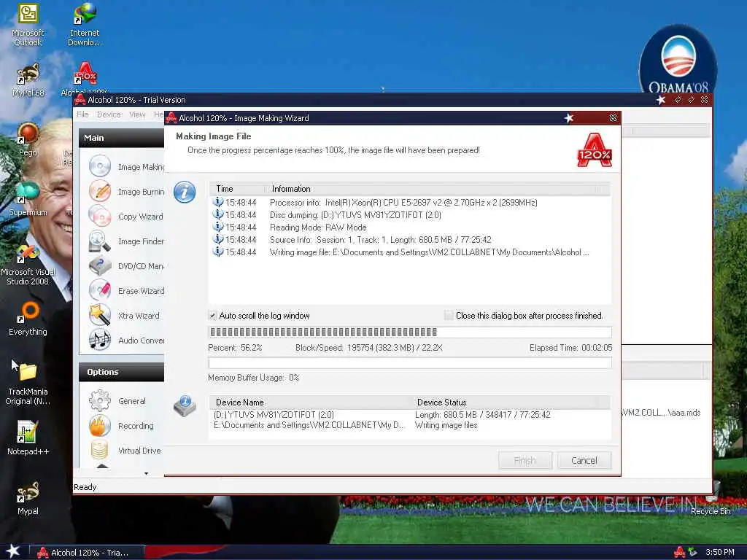This screenshot has width=747, height=560.
Task: Open the File menu
Action: coord(82,114)
